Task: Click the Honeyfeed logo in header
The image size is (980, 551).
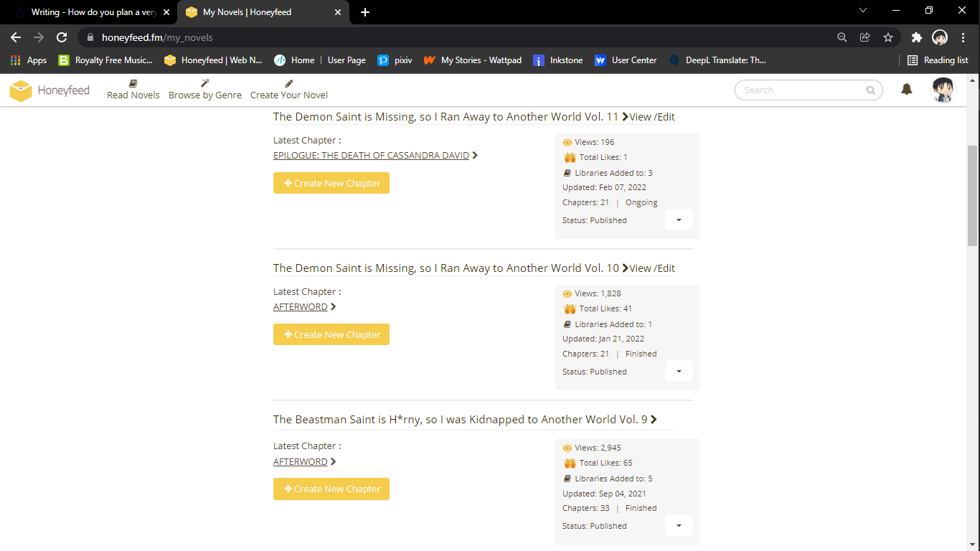Action: pyautogui.click(x=50, y=90)
